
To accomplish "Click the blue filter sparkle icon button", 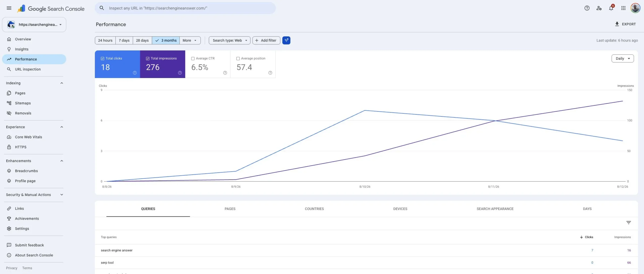I will point(286,40).
